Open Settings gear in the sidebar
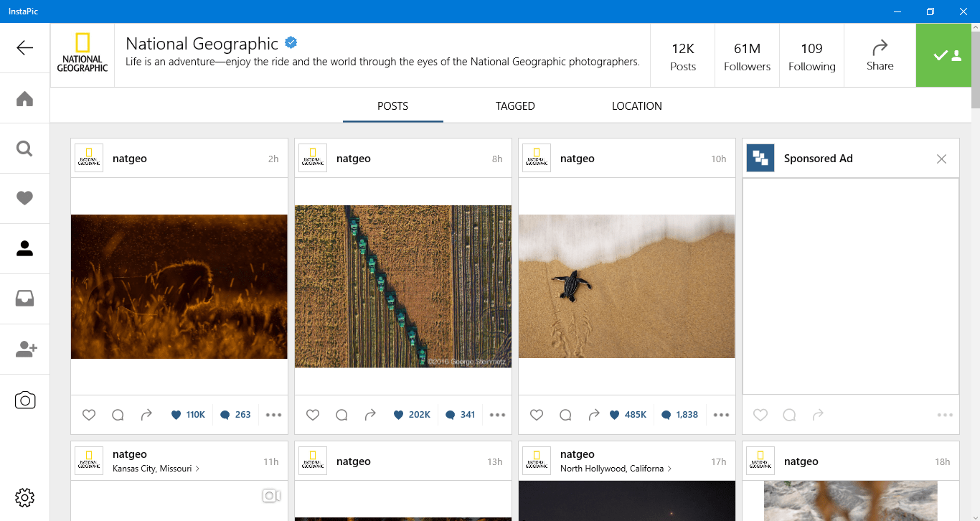980x521 pixels. [x=24, y=497]
